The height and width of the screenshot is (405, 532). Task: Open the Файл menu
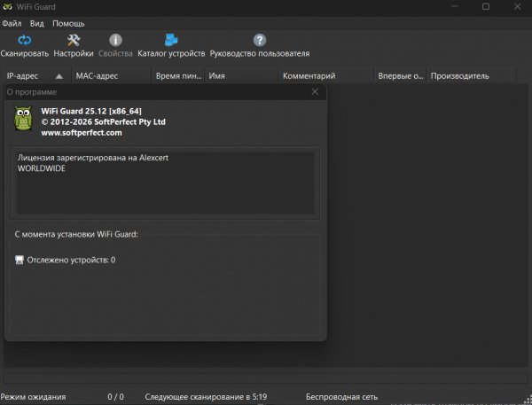pyautogui.click(x=12, y=23)
